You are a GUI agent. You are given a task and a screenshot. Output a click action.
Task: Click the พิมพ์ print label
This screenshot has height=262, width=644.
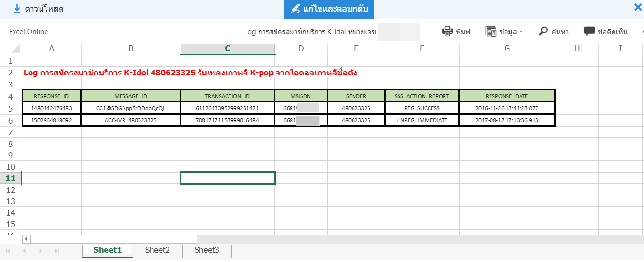pyautogui.click(x=463, y=32)
